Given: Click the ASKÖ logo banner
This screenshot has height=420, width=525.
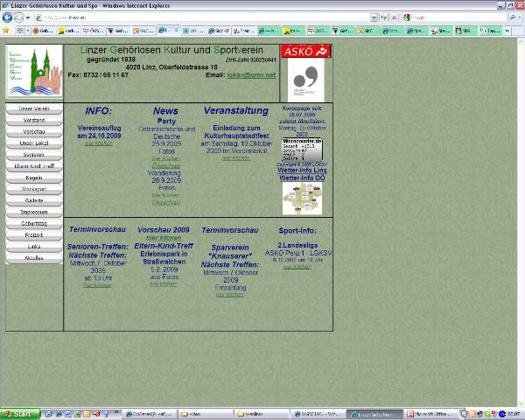Looking at the screenshot, I should [306, 52].
